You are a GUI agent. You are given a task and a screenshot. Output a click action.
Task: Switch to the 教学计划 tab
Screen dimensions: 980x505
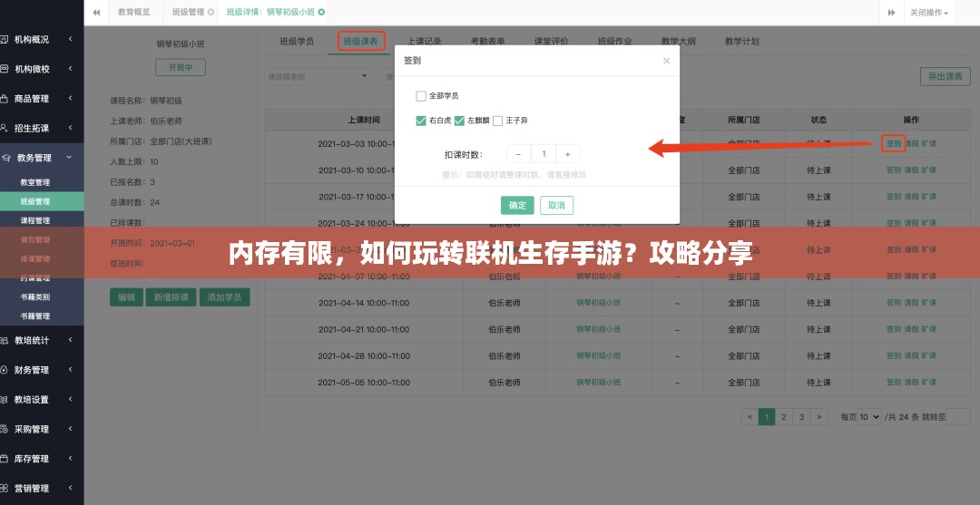point(742,42)
